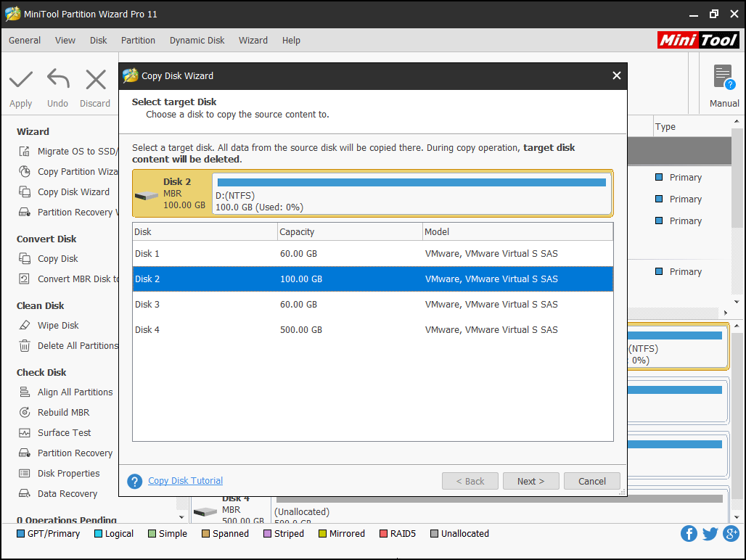The width and height of the screenshot is (746, 560).
Task: Click the Type column header
Action: click(x=692, y=126)
